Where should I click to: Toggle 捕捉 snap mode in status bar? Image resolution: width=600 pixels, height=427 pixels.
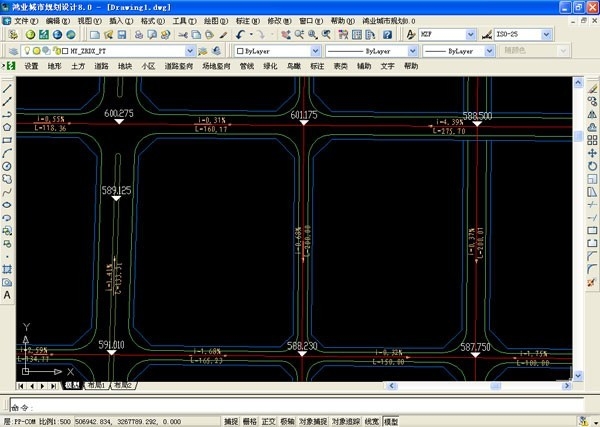[x=231, y=421]
